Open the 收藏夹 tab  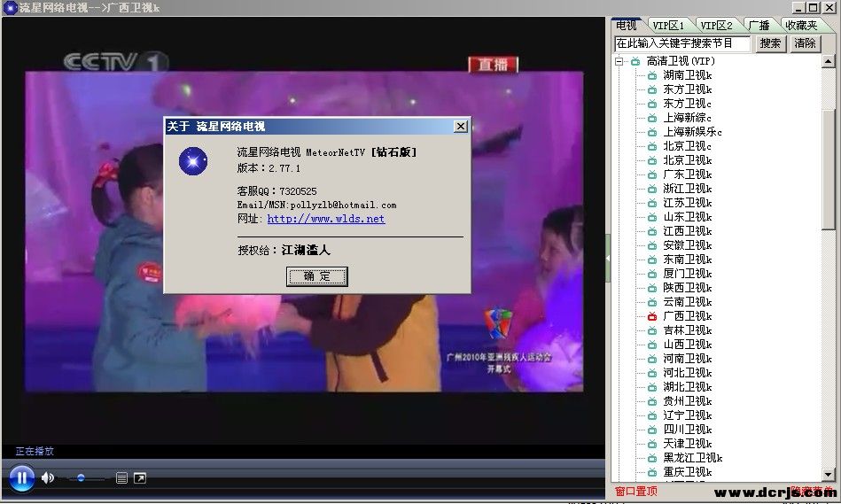click(x=801, y=26)
